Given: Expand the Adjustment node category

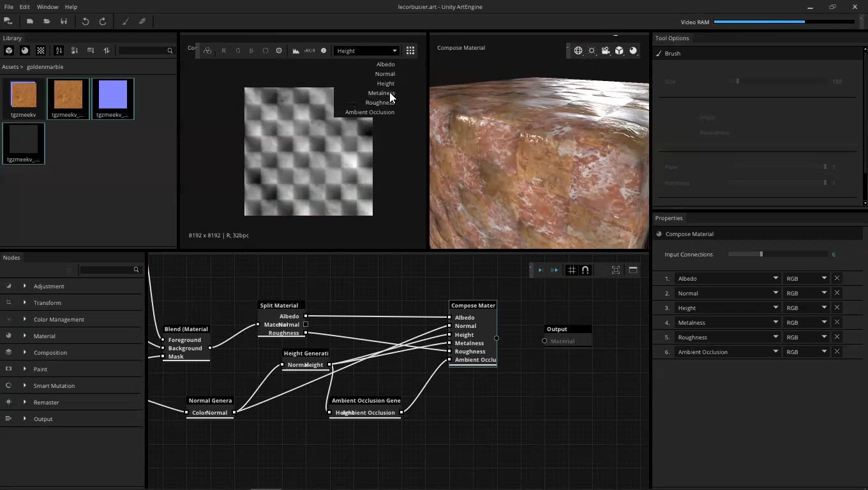Looking at the screenshot, I should point(25,286).
